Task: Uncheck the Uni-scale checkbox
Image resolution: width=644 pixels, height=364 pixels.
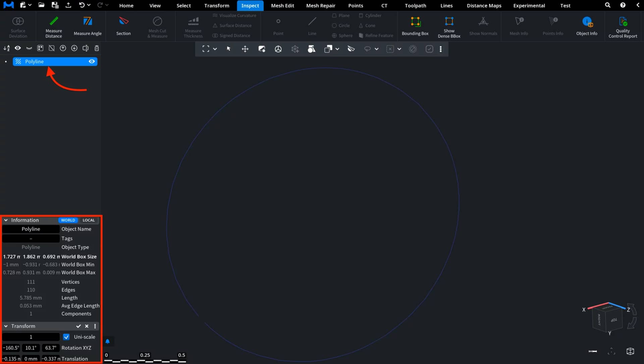Action: 66,337
